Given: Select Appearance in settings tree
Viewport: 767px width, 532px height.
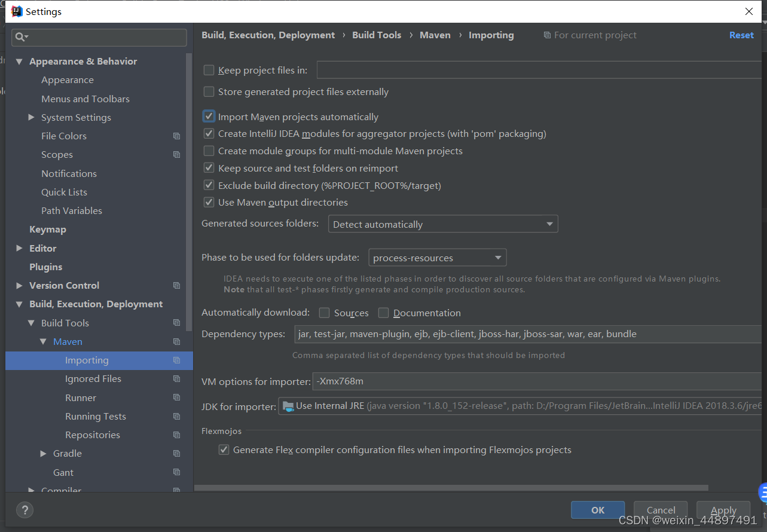Looking at the screenshot, I should [68, 80].
